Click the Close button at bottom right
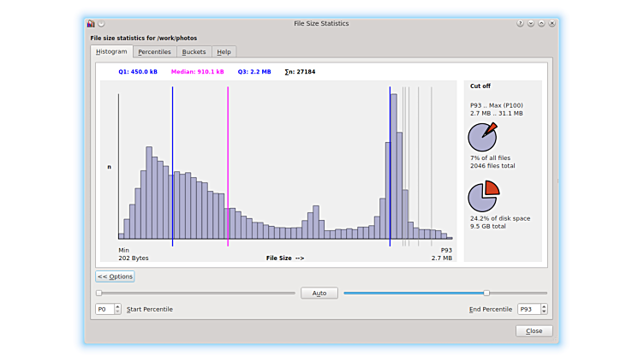The width and height of the screenshot is (644, 362). (x=534, y=331)
